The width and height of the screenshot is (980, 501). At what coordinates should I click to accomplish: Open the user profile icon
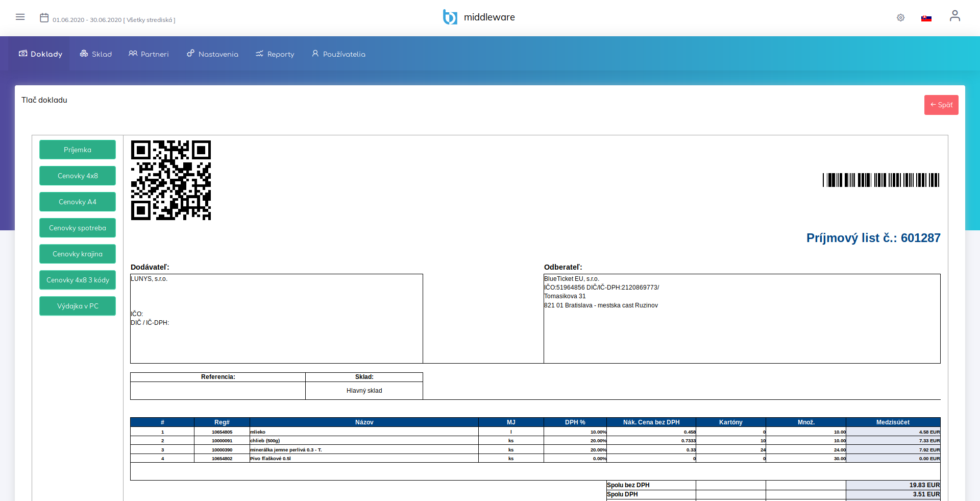coord(954,16)
